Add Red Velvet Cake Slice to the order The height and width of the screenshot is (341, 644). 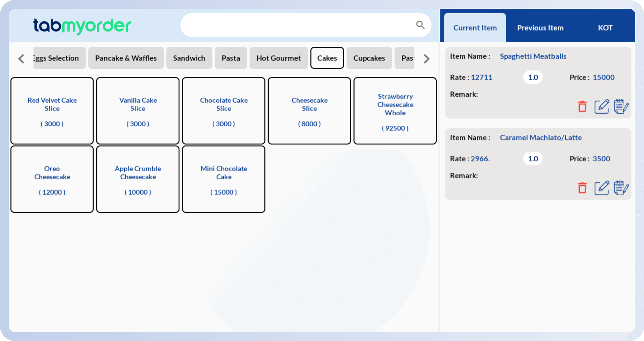[x=52, y=111]
